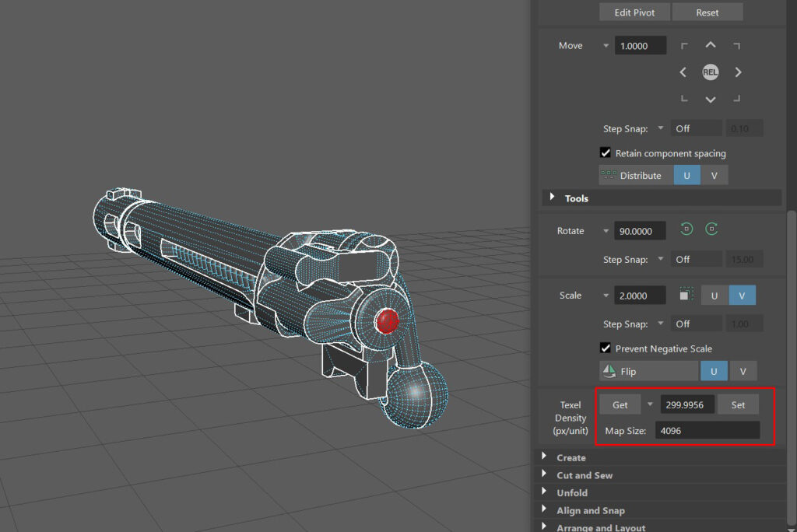This screenshot has width=797, height=532.
Task: Click the move right arrow icon
Action: (x=738, y=72)
